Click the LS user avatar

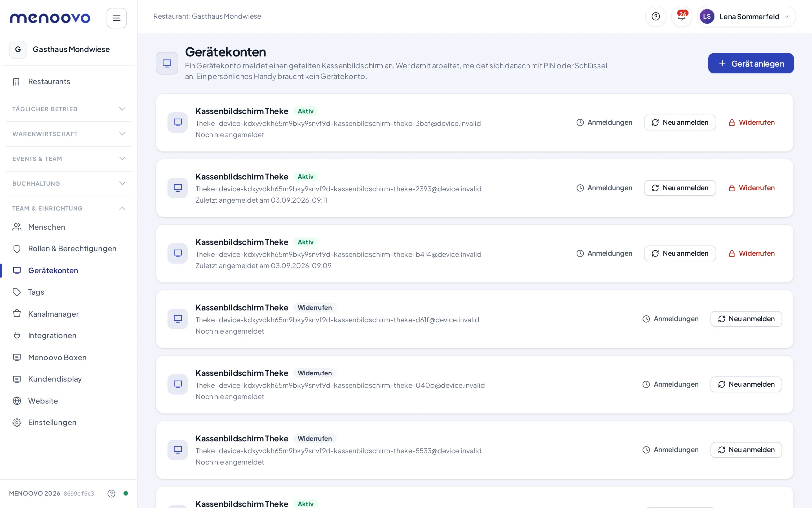(x=707, y=16)
